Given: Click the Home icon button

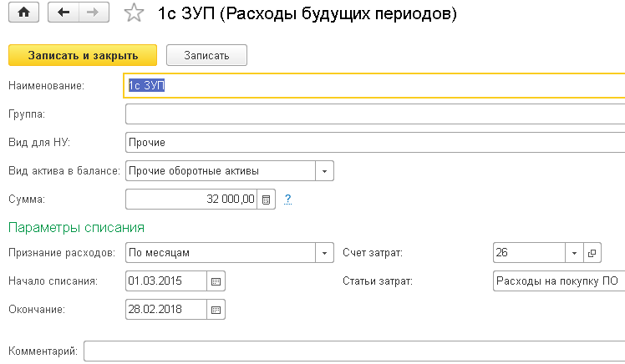Looking at the screenshot, I should point(23,13).
